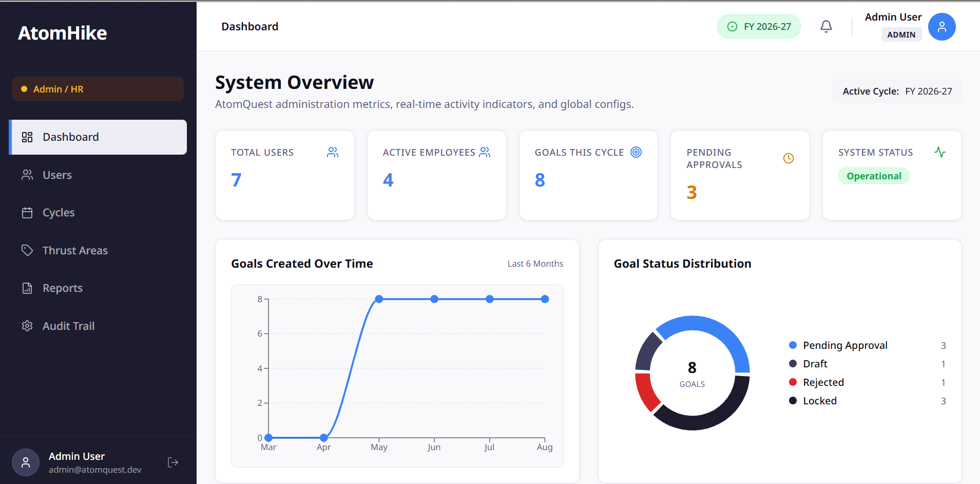Click the Operational status badge
980x484 pixels.
pyautogui.click(x=874, y=176)
